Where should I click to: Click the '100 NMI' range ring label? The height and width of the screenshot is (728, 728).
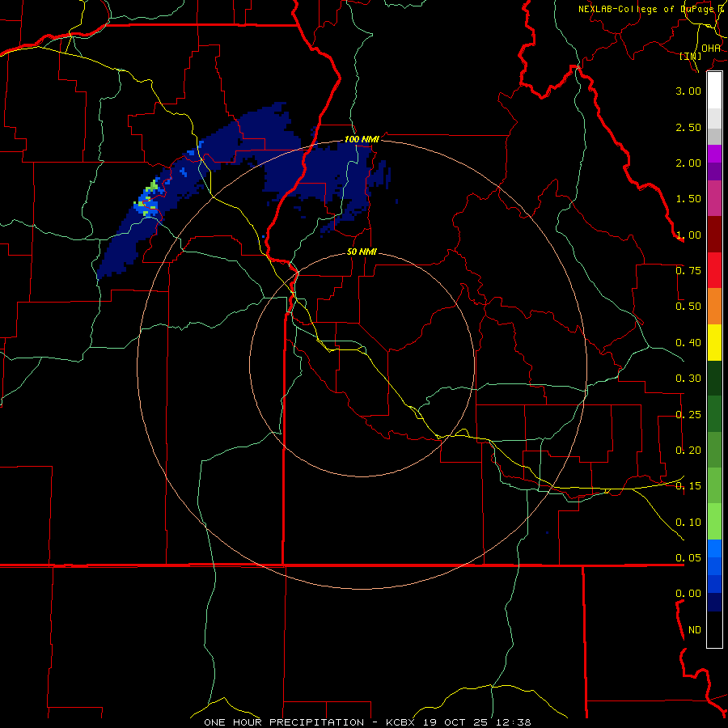pyautogui.click(x=362, y=139)
